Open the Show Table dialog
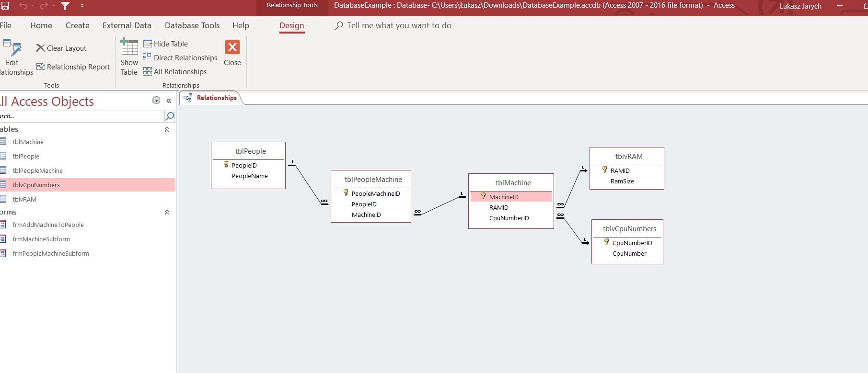The width and height of the screenshot is (868, 373). 129,57
